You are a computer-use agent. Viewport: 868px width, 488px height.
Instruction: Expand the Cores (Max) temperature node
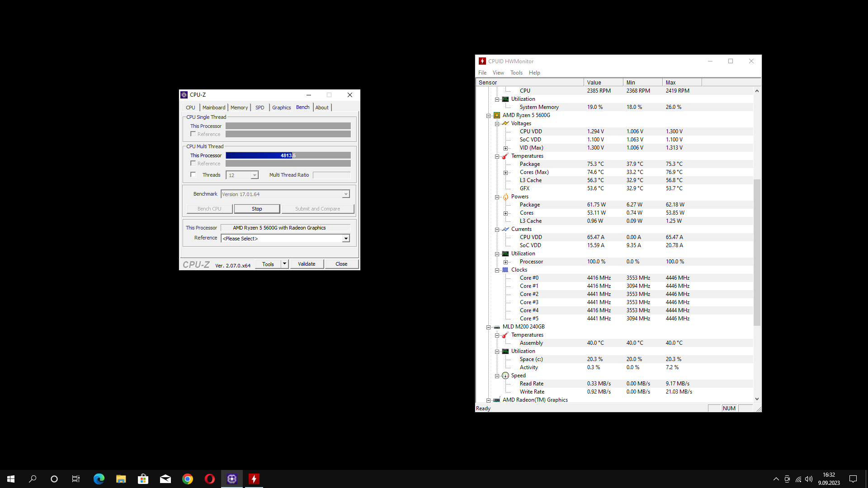click(x=505, y=173)
